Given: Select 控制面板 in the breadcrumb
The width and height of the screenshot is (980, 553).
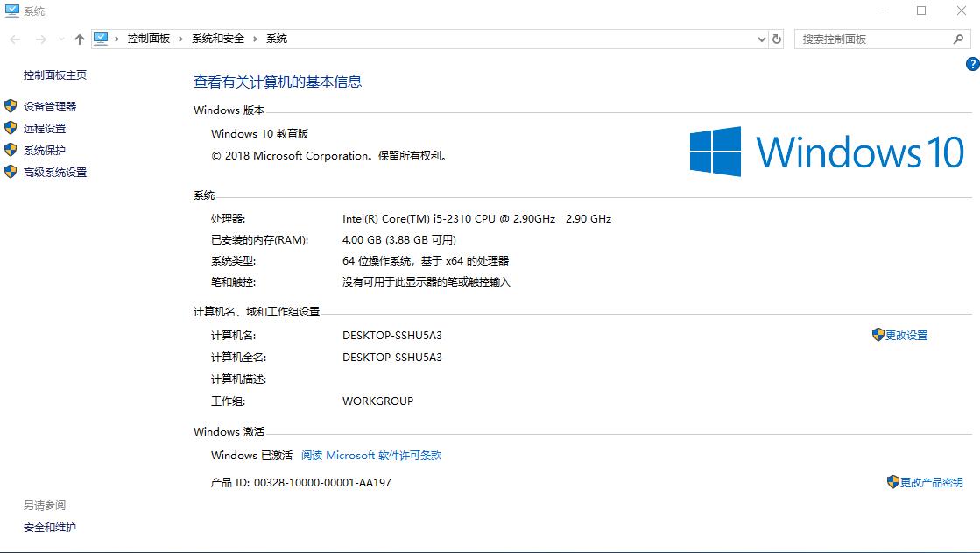Looking at the screenshot, I should (x=149, y=39).
